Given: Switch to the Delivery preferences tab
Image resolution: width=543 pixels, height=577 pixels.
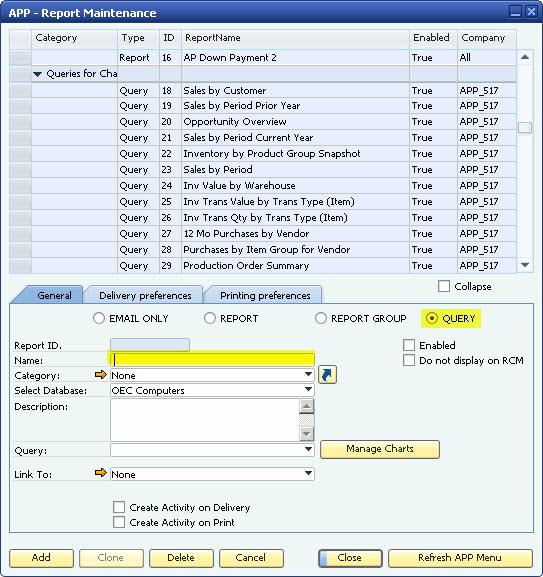Looking at the screenshot, I should click(x=145, y=295).
